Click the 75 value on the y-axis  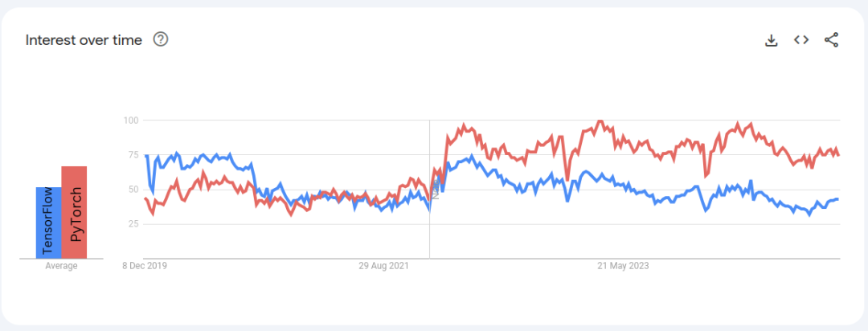pyautogui.click(x=131, y=155)
